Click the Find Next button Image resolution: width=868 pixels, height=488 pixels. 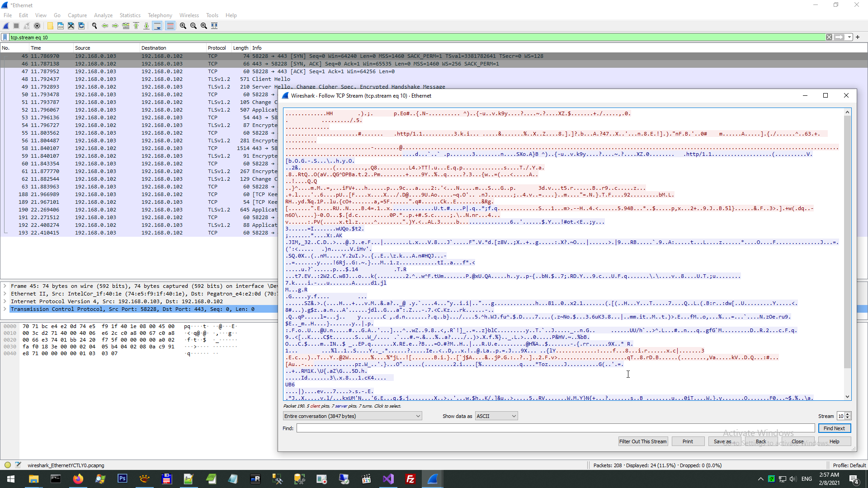point(834,428)
